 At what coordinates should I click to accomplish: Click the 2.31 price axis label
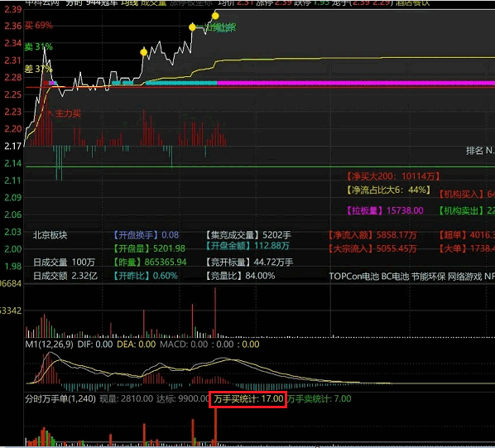[13, 60]
